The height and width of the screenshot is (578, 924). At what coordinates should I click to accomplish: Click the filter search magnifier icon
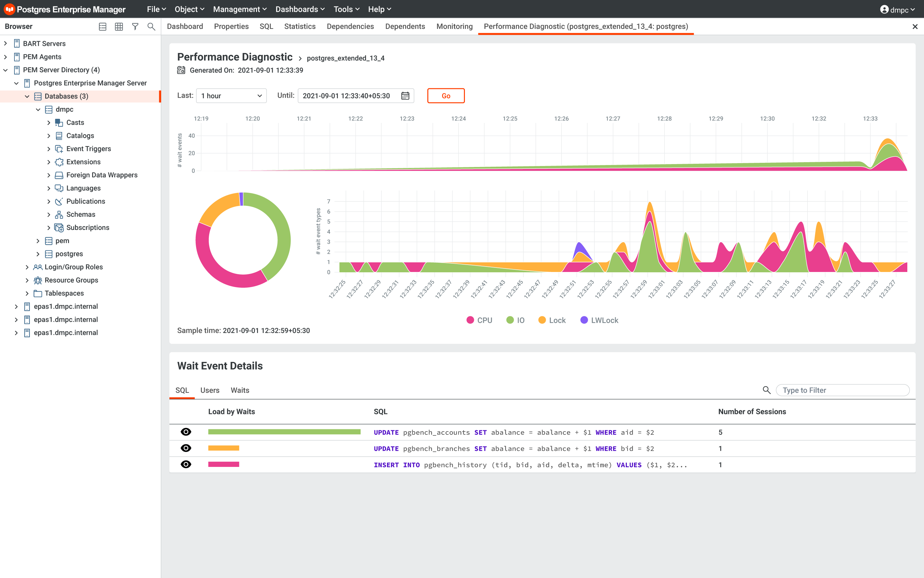[766, 390]
